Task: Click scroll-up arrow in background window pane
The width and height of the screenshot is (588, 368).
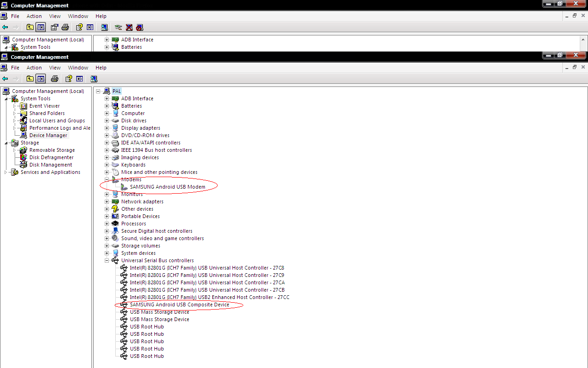Action: [x=584, y=40]
